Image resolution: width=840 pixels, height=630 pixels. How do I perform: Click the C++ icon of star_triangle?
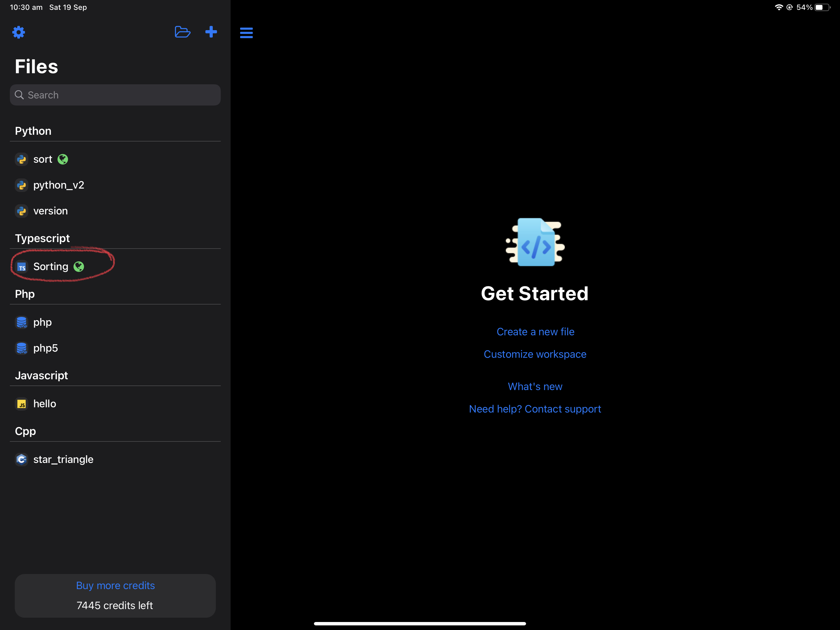point(22,460)
